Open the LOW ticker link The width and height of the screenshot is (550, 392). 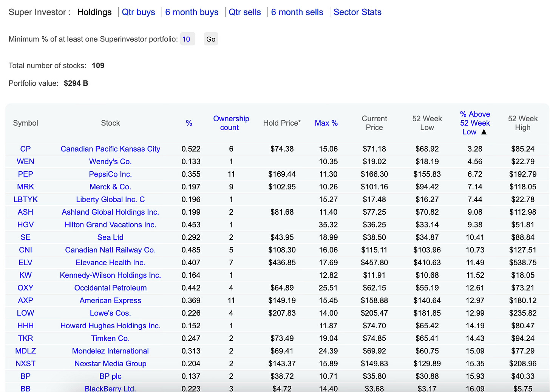(x=25, y=313)
